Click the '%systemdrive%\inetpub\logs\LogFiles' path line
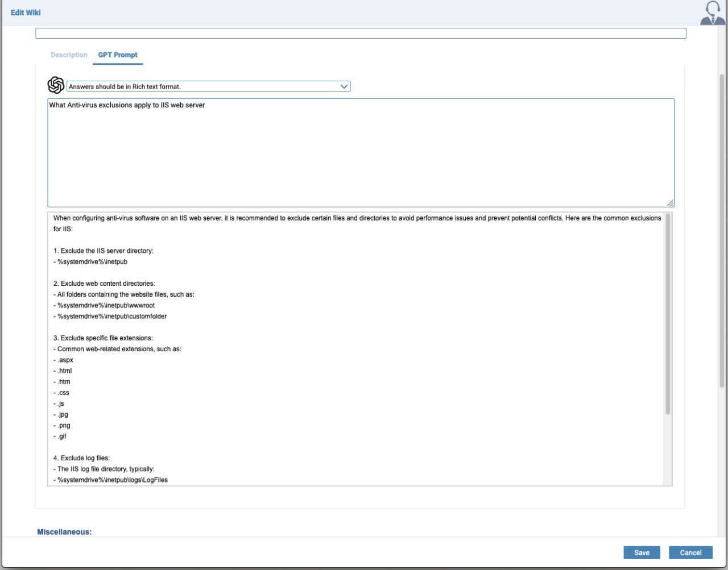The width and height of the screenshot is (728, 570). [113, 480]
